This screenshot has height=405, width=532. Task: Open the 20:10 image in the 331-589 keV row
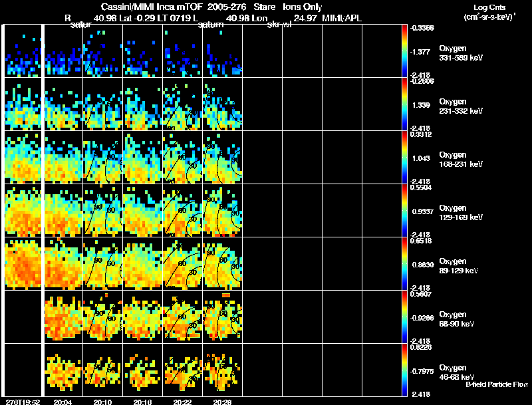click(x=103, y=51)
